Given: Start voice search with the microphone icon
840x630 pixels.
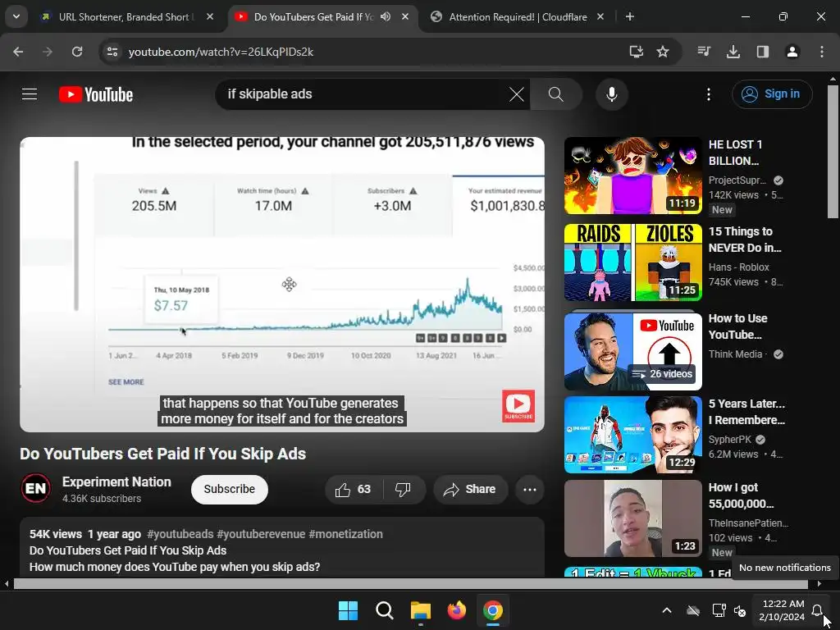Looking at the screenshot, I should [x=612, y=94].
